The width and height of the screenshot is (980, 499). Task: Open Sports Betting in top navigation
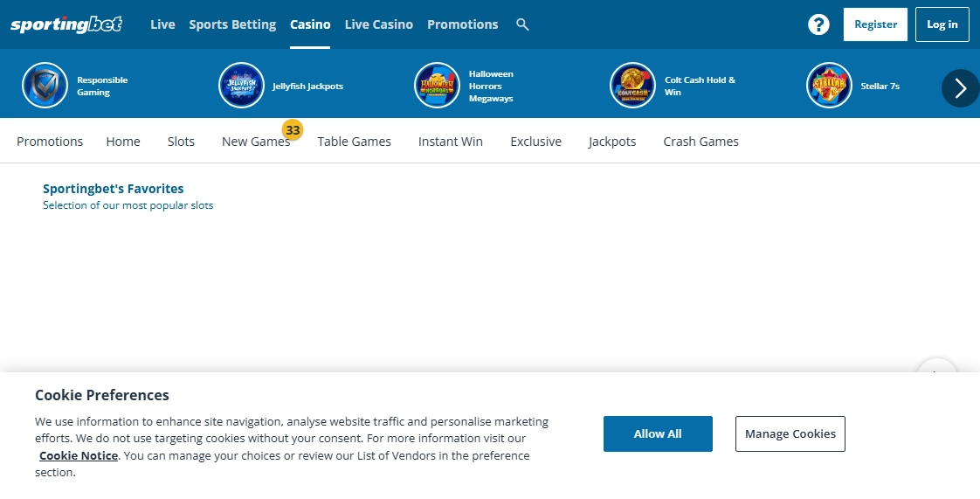pos(232,24)
